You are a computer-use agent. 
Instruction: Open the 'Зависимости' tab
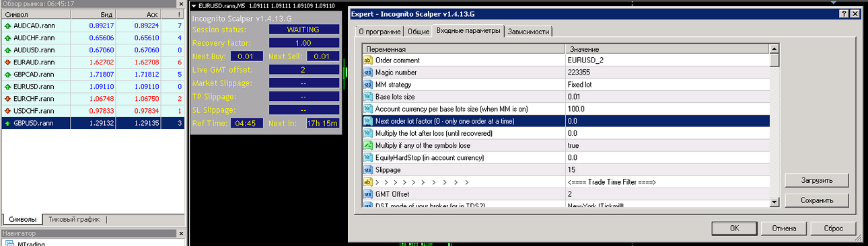(x=528, y=32)
